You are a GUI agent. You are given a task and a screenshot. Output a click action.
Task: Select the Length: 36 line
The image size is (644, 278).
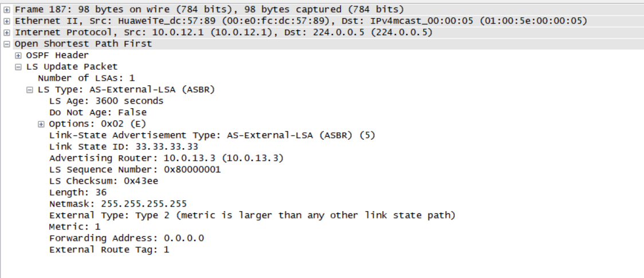(x=77, y=192)
